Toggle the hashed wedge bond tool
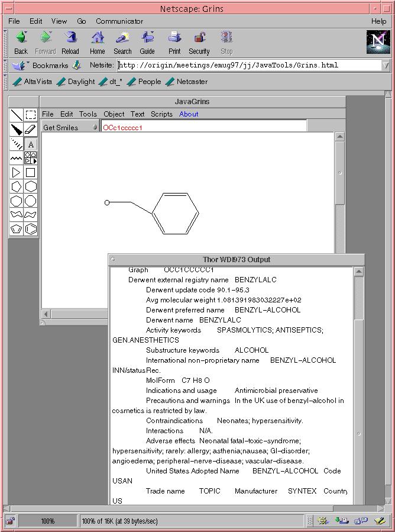 [x=17, y=144]
